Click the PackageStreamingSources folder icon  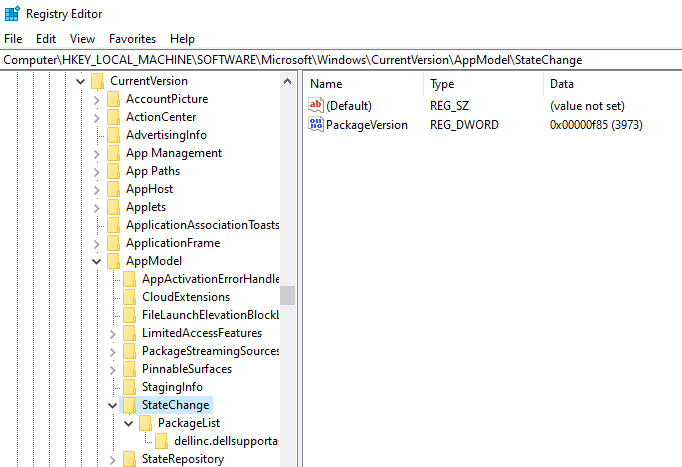[130, 351]
